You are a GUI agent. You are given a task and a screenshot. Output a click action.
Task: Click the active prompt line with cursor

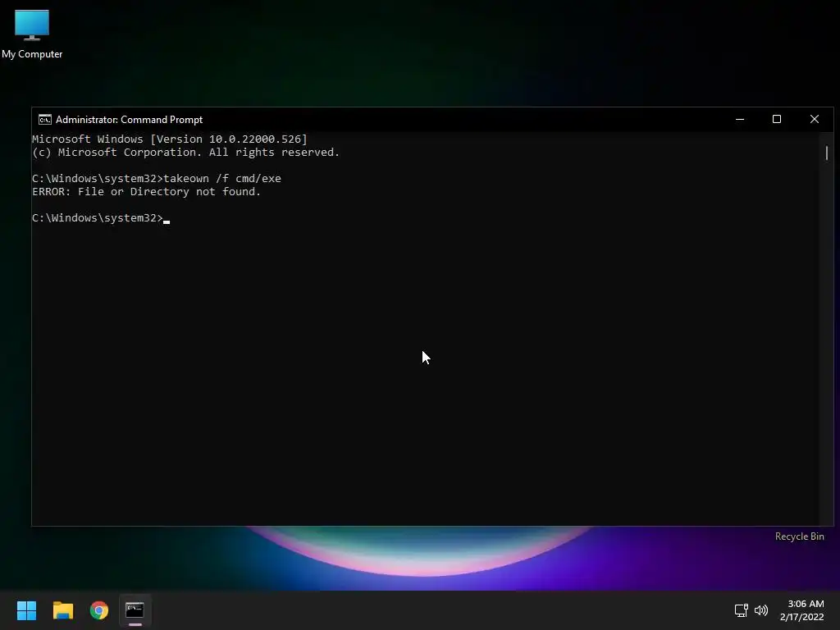pyautogui.click(x=101, y=218)
